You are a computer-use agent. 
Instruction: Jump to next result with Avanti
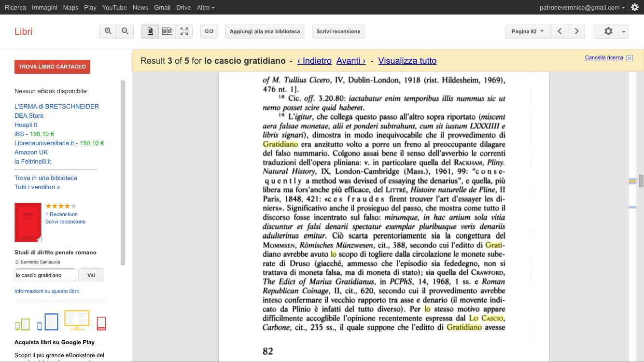(351, 61)
